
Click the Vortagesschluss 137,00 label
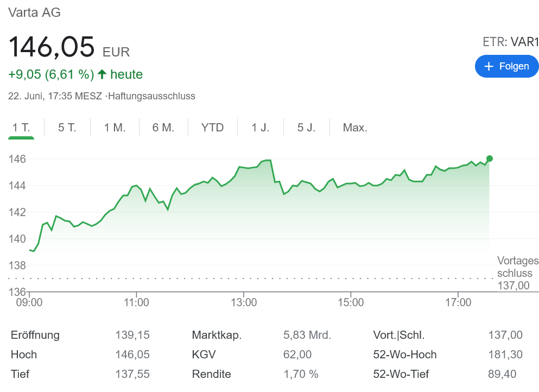pos(517,273)
